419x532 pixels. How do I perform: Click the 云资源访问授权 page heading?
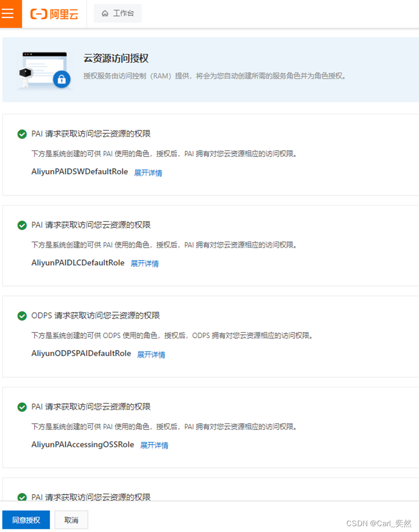tap(116, 58)
